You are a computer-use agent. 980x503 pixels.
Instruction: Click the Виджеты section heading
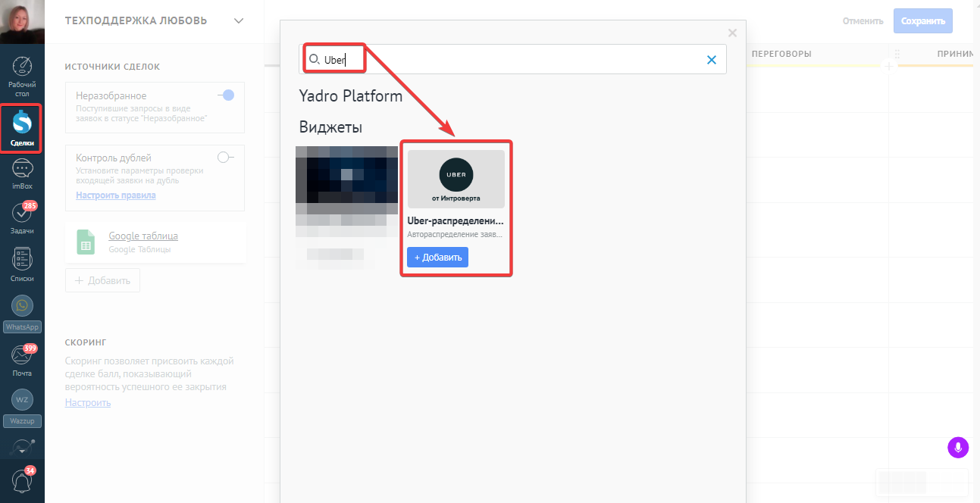[x=330, y=127]
